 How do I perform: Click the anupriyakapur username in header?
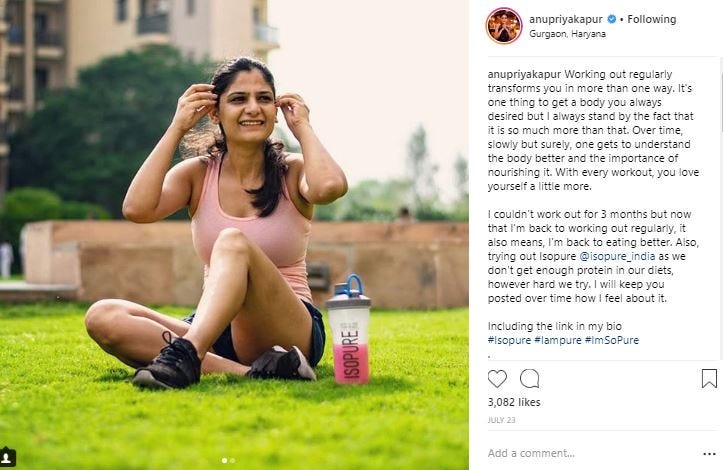coord(566,19)
